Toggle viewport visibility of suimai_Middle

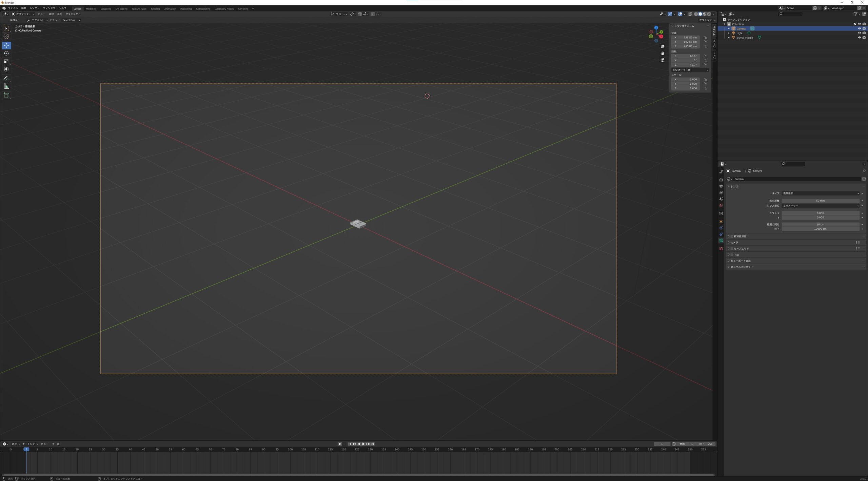pyautogui.click(x=859, y=38)
